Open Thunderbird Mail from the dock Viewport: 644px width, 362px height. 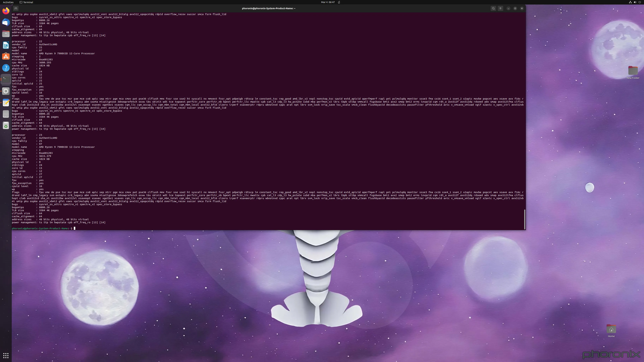coord(6,22)
